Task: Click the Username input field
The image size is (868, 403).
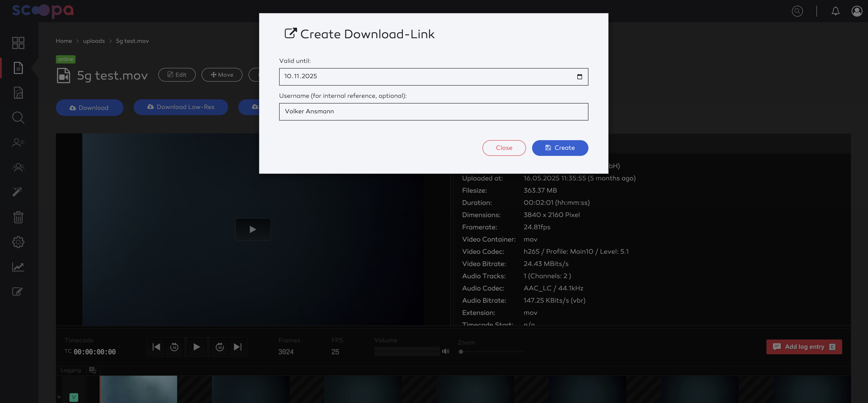Action: (434, 112)
